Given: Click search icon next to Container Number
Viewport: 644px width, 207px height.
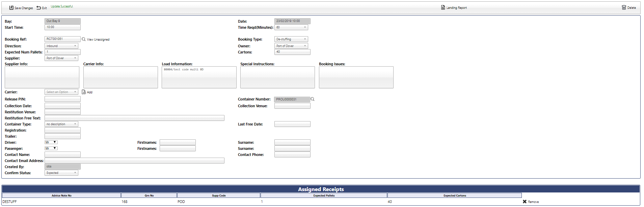Looking at the screenshot, I should tap(313, 99).
